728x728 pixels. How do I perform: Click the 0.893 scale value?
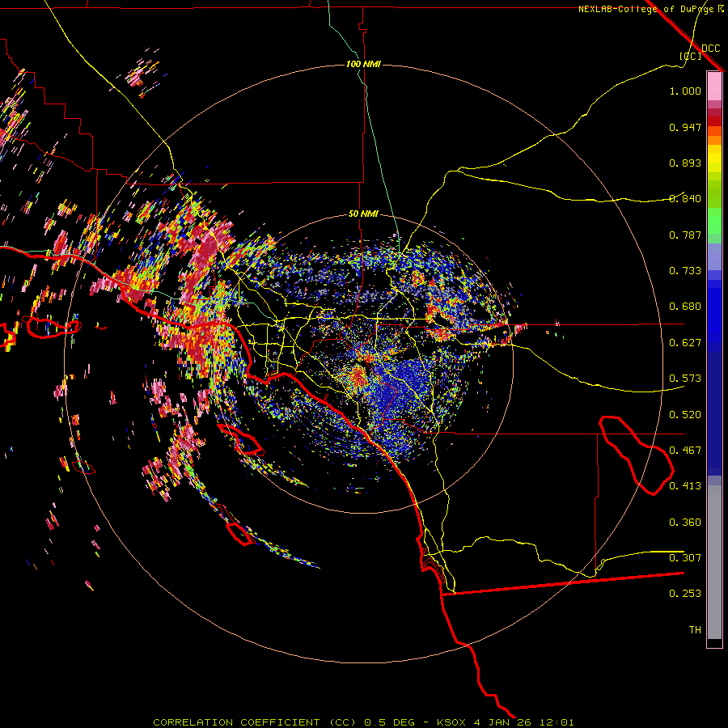tap(685, 163)
